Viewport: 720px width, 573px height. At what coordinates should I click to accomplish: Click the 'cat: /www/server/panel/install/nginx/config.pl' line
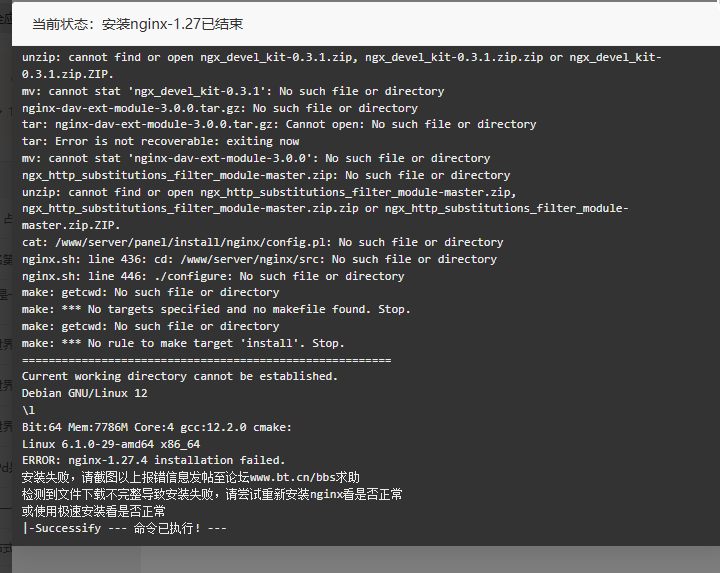262,242
